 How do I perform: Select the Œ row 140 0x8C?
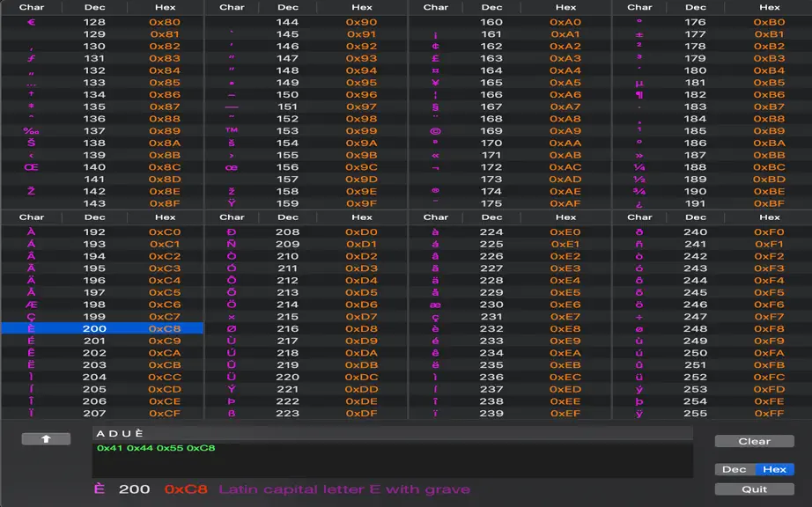(102, 167)
